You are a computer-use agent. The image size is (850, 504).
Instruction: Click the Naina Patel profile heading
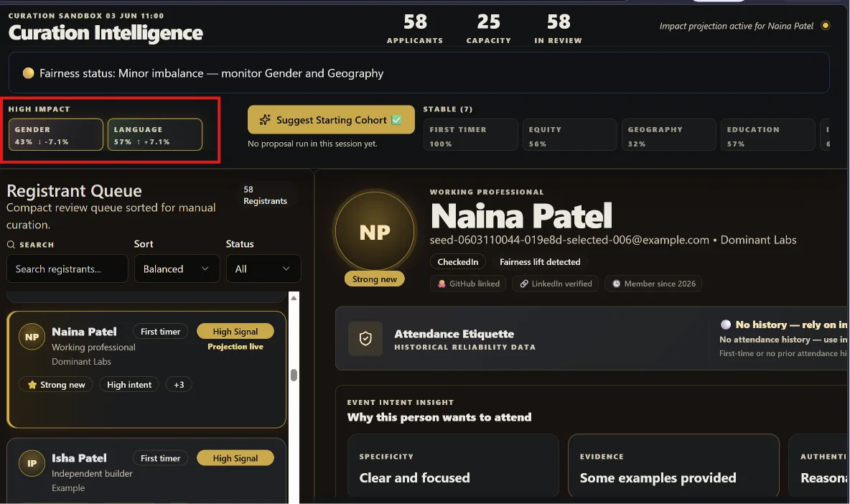(521, 216)
